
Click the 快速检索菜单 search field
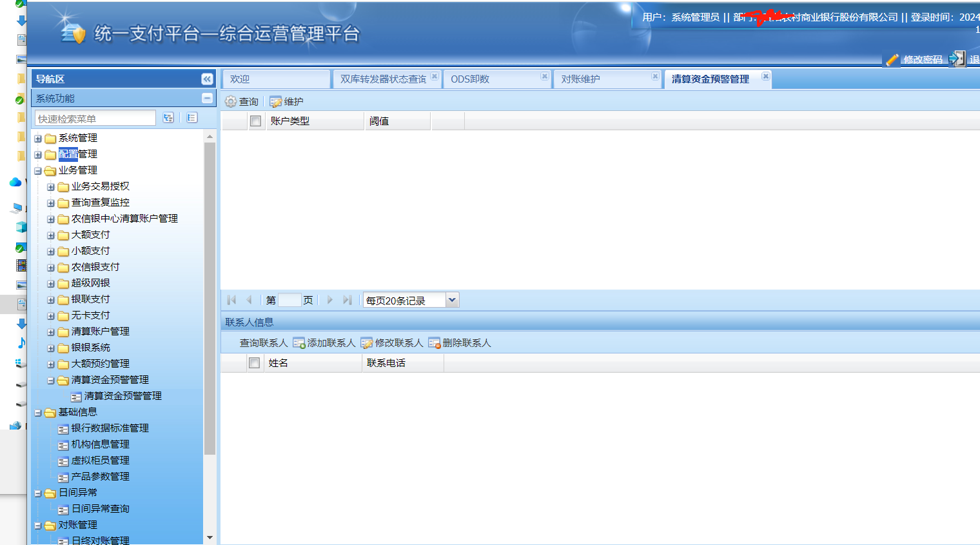pyautogui.click(x=95, y=118)
